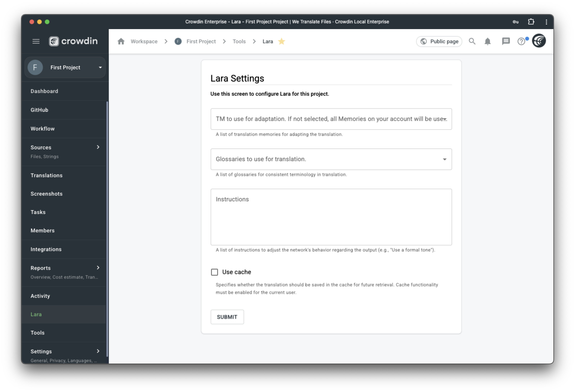Click the hamburger menu icon
575x392 pixels.
(36, 41)
